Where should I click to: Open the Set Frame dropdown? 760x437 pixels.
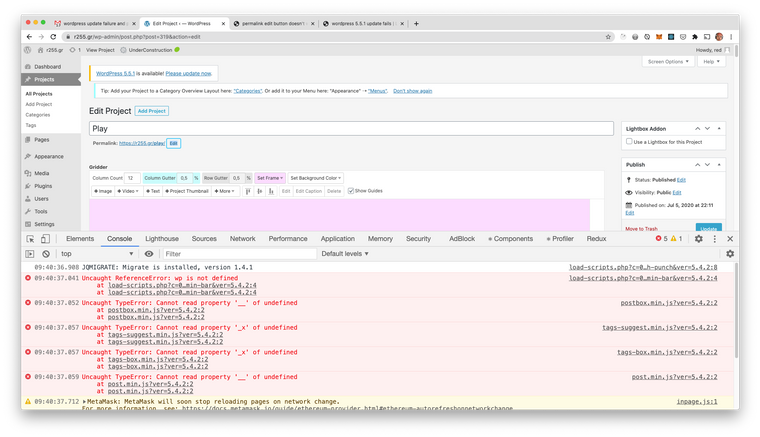click(x=270, y=178)
